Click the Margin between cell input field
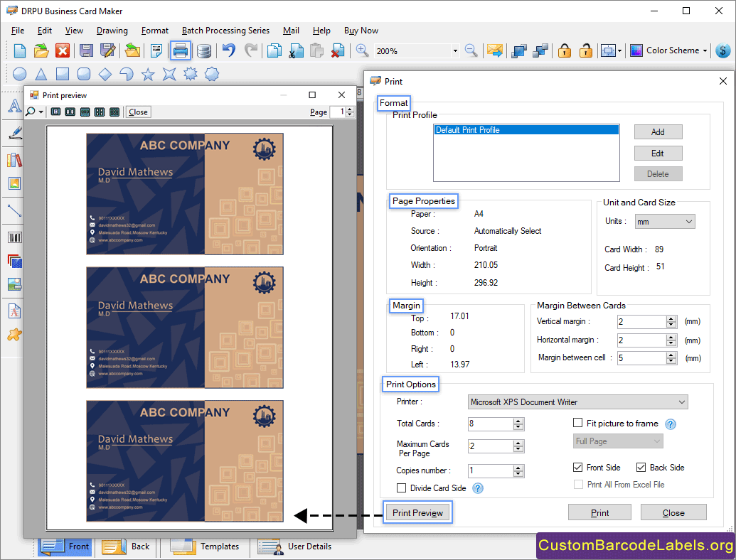Image resolution: width=736 pixels, height=560 pixels. click(641, 358)
